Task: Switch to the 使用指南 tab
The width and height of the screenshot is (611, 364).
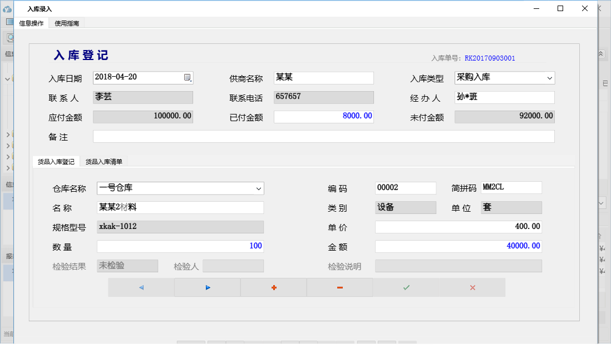Action: click(65, 23)
